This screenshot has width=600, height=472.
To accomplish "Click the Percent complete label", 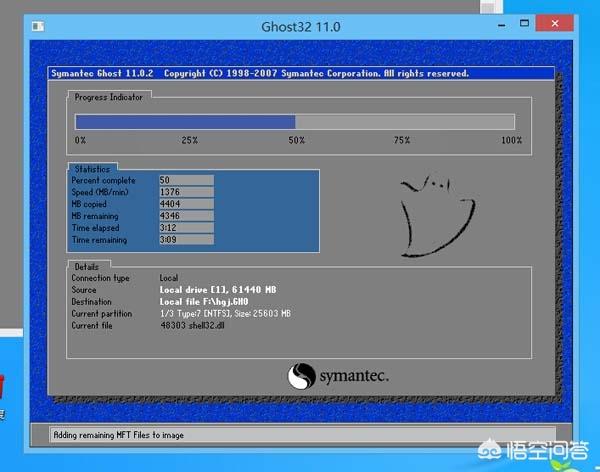I will pos(103,180).
